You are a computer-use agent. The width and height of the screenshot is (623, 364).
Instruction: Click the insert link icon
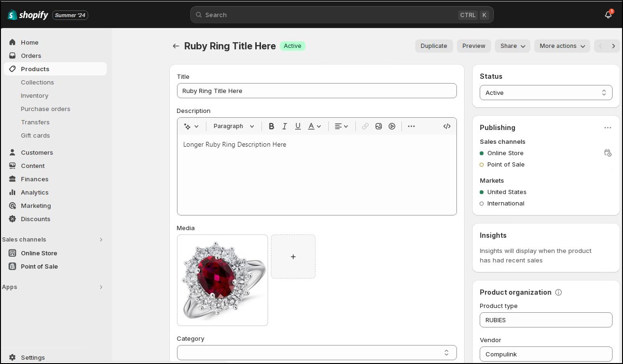coord(365,126)
